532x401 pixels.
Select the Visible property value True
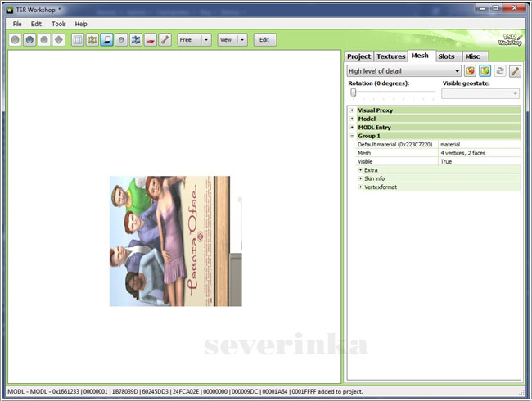446,162
